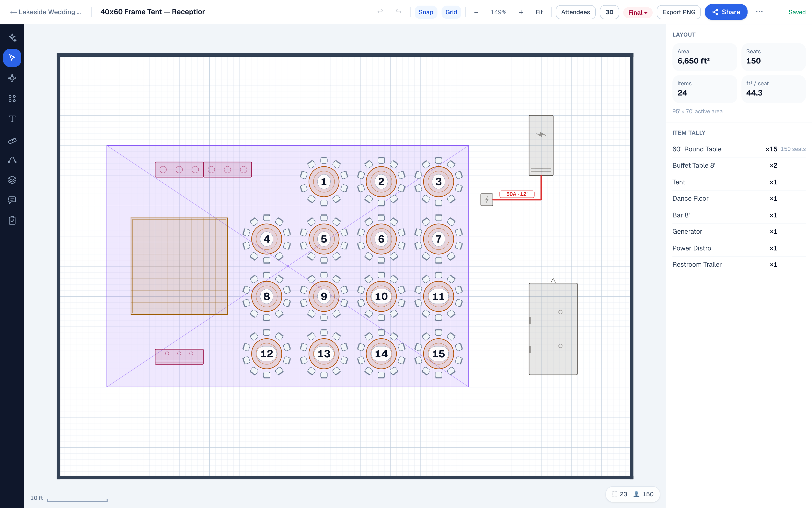Viewport: 812px width, 508px height.
Task: Select the restroom trailer object
Action: tap(553, 329)
